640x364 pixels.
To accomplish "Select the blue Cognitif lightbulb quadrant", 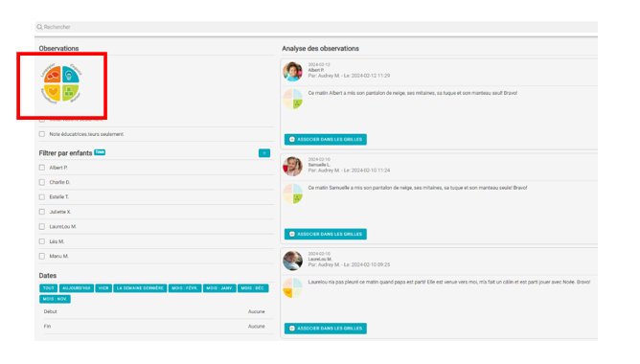I will 70,75.
